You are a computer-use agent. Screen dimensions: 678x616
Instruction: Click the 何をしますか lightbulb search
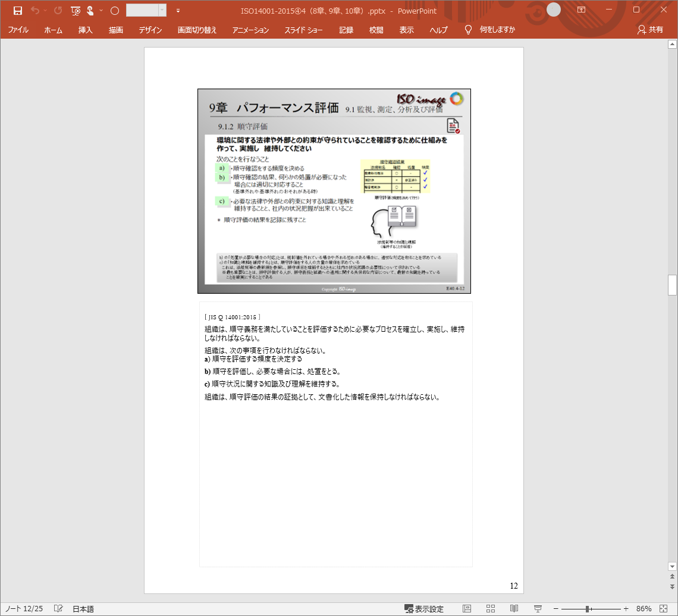(x=491, y=30)
